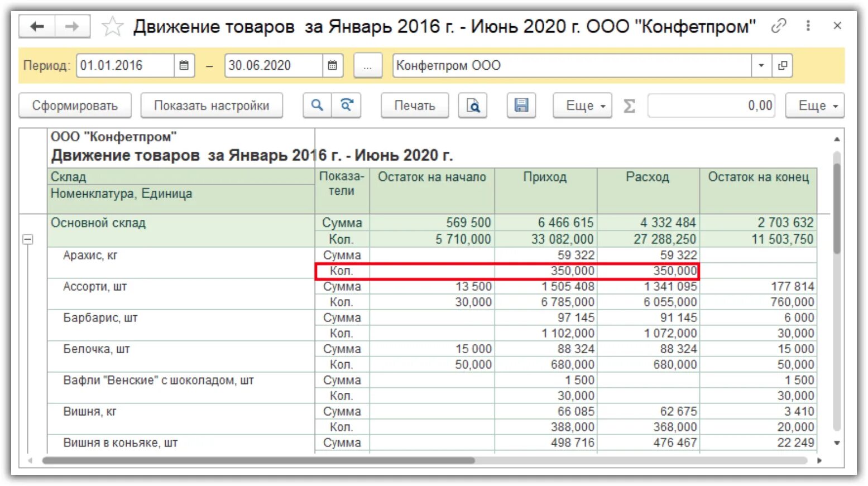The image size is (868, 486).
Task: Click Барбарис income quantity 1 102,000
Action: (546, 333)
